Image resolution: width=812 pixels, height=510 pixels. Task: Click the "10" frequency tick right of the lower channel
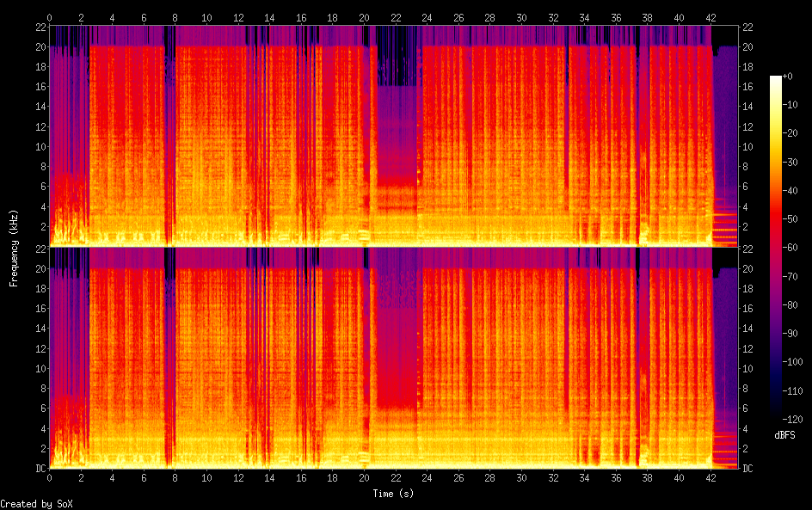[747, 368]
